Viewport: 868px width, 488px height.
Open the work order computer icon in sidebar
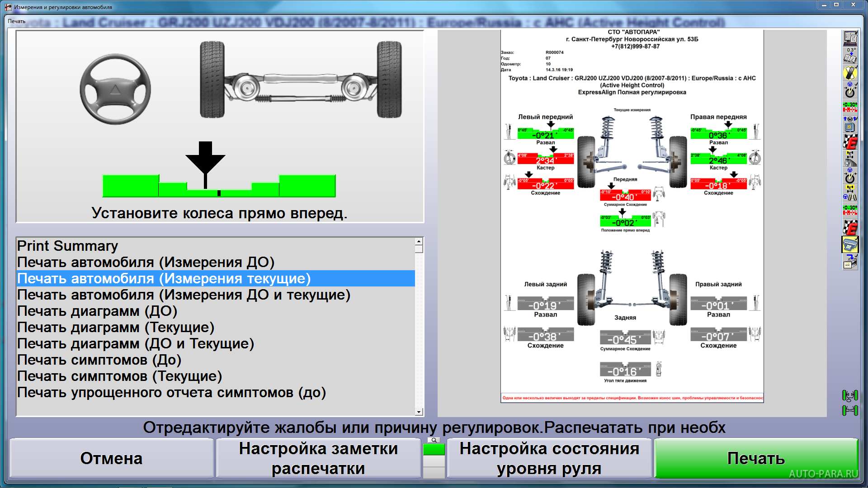click(850, 38)
